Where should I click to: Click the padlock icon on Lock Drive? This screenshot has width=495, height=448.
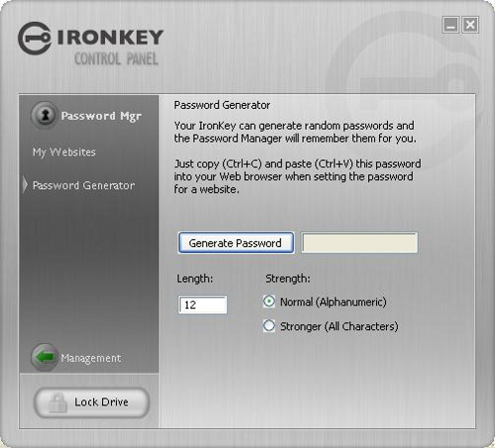pyautogui.click(x=57, y=403)
